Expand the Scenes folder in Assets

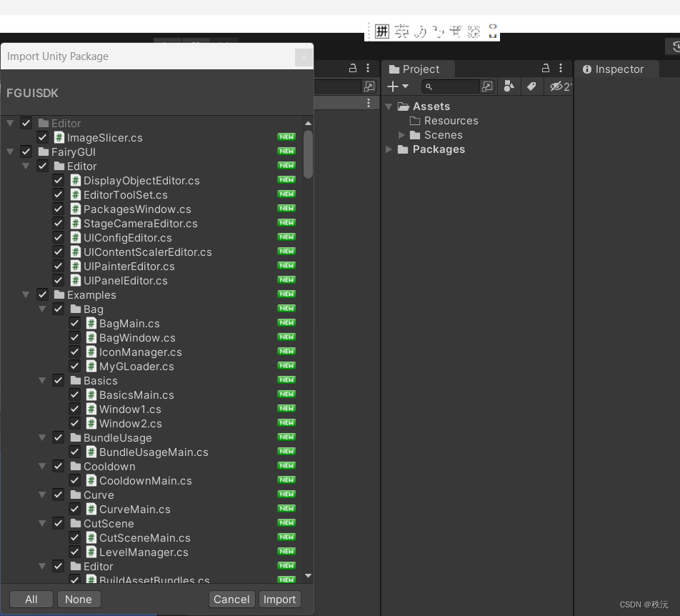pos(401,134)
